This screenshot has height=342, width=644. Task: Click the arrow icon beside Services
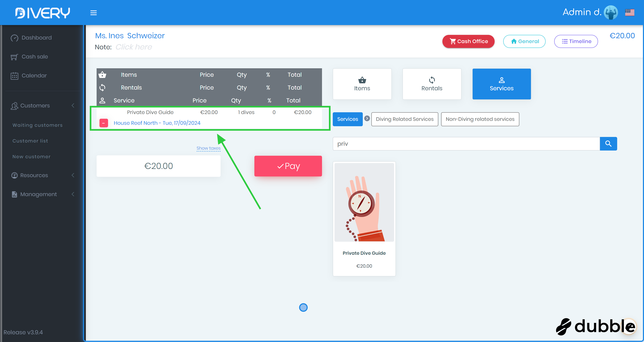(x=367, y=118)
